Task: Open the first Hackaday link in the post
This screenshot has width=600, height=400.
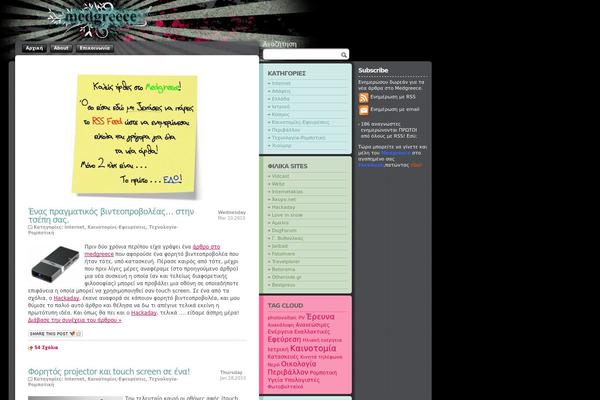Action: coord(66,298)
